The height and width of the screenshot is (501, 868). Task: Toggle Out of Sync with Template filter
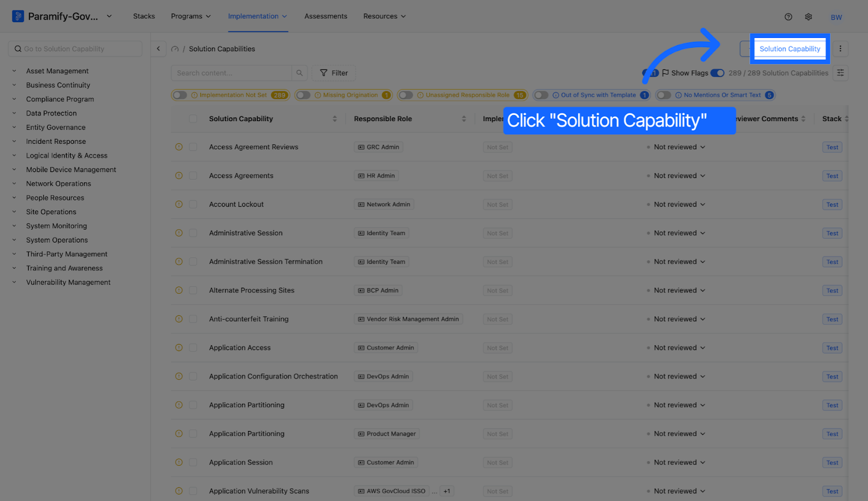click(541, 95)
